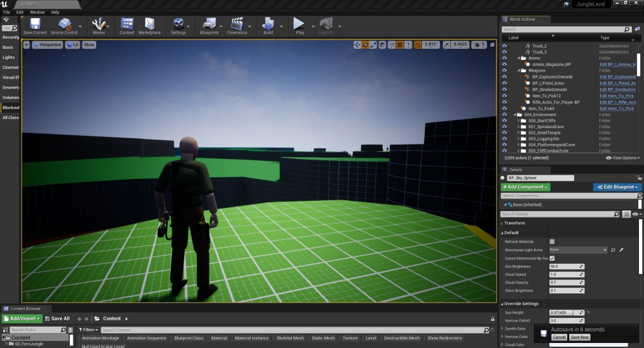644x348 pixels.
Task: Open the Perspective viewport dropdown
Action: tap(48, 45)
